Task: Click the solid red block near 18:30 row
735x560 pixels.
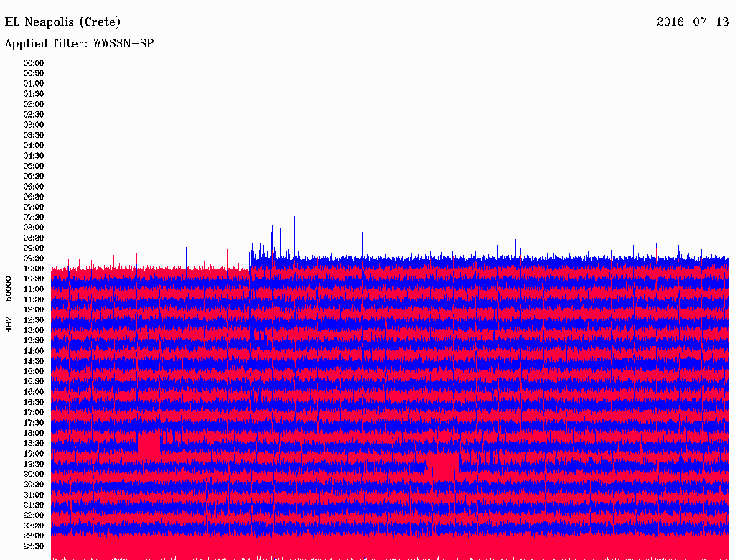Action: tap(149, 443)
